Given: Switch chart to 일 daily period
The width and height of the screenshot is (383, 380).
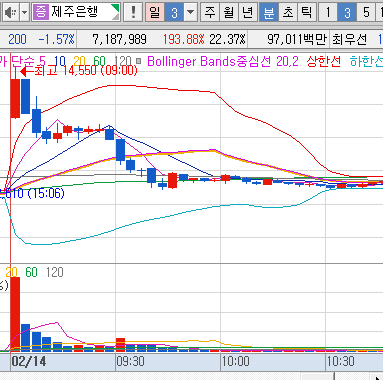Looking at the screenshot, I should pos(155,12).
